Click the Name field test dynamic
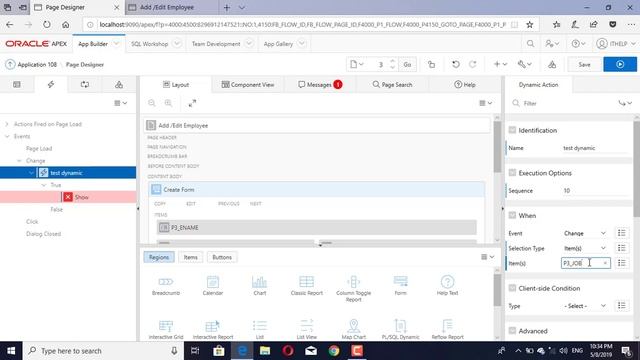This screenshot has height=360, width=640. pyautogui.click(x=594, y=148)
